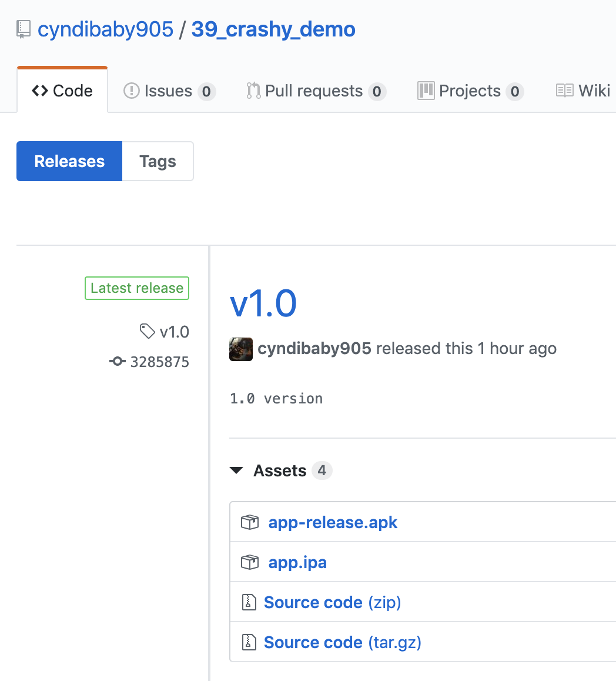Click the cyndibaby905 avatar thumbnail
616x681 pixels.
[241, 349]
